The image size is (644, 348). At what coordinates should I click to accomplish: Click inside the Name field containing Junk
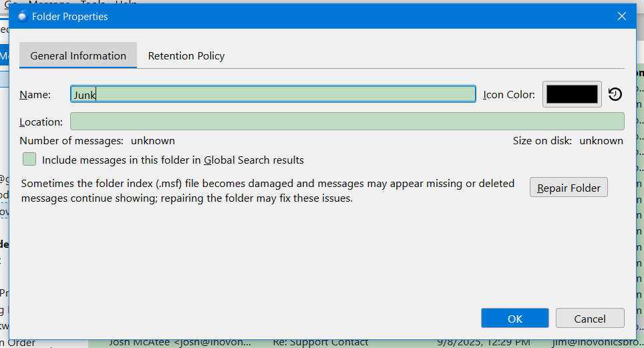(273, 95)
